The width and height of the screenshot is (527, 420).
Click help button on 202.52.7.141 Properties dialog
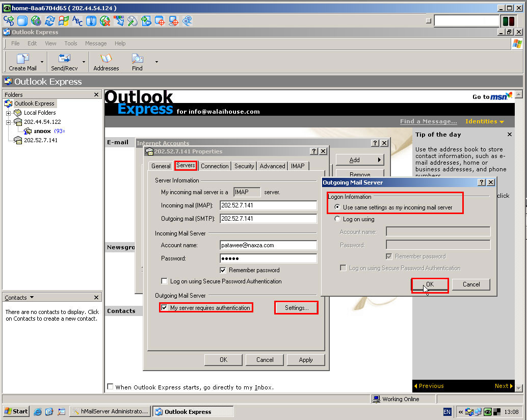[x=314, y=151]
